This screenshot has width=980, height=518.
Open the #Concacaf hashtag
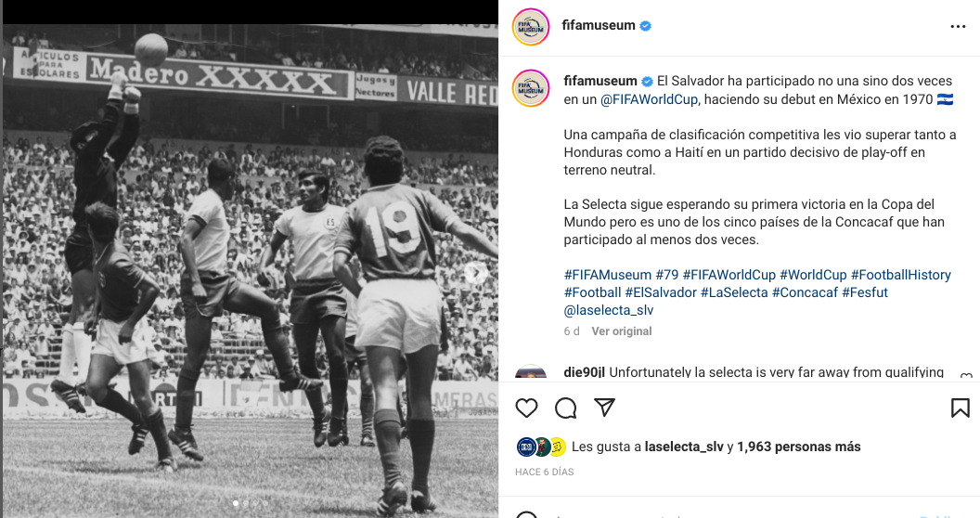click(805, 292)
